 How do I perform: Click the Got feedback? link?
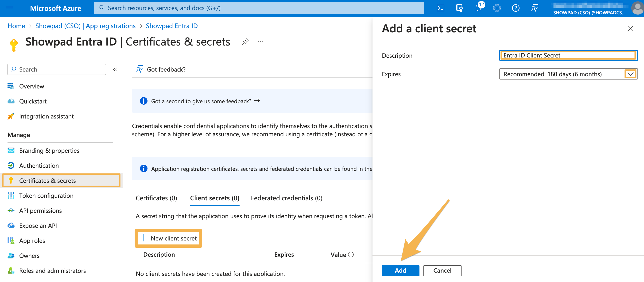pyautogui.click(x=166, y=69)
